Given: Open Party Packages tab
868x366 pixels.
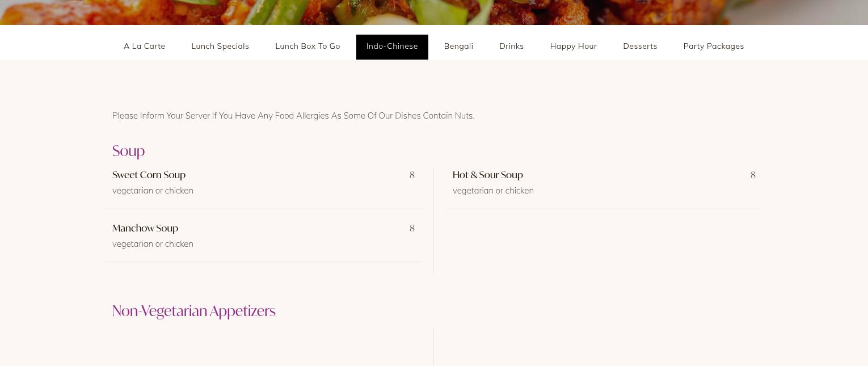Looking at the screenshot, I should (714, 47).
